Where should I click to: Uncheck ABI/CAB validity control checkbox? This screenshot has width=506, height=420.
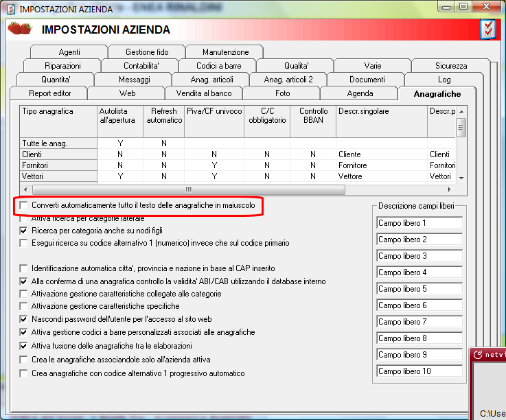(x=23, y=281)
